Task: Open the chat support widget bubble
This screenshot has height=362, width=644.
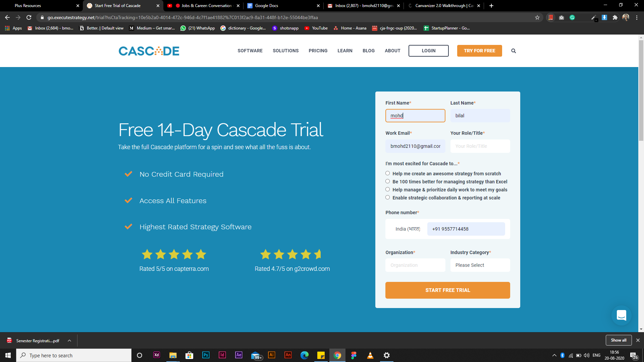Action: 622,315
